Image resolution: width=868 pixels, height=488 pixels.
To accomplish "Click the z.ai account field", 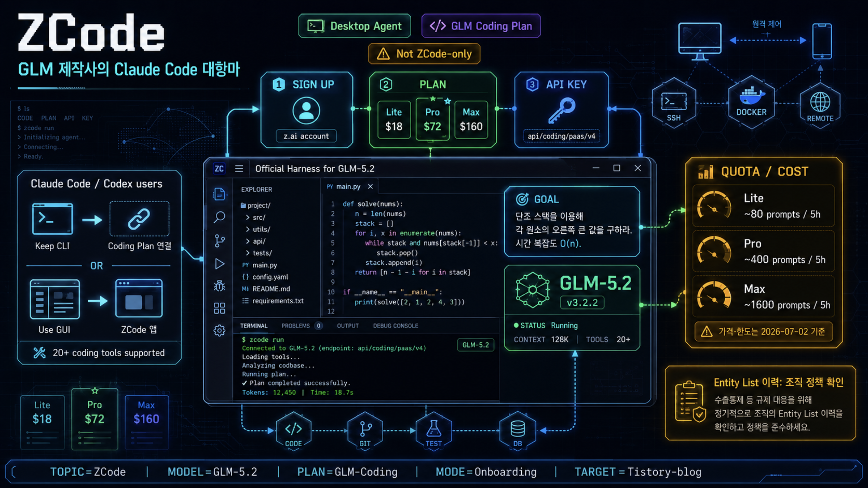I will 306,136.
